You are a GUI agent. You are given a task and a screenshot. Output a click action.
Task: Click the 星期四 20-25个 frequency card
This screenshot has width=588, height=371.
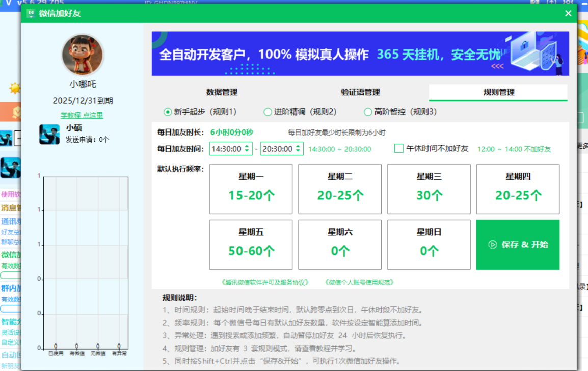click(x=518, y=189)
